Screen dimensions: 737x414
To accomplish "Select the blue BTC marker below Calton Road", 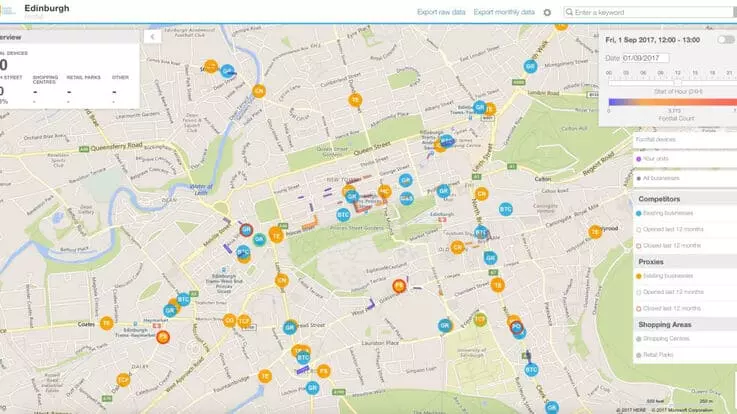I will (506, 209).
